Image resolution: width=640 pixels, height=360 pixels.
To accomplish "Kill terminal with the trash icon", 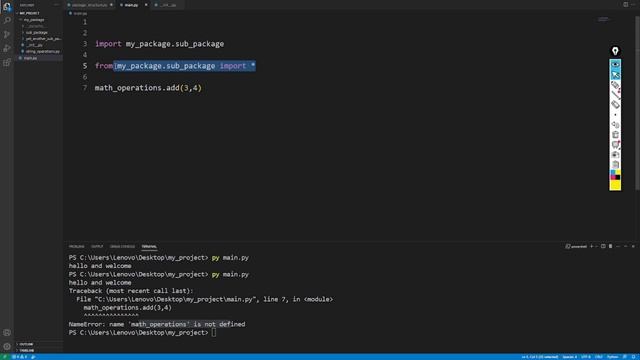I will [611, 247].
